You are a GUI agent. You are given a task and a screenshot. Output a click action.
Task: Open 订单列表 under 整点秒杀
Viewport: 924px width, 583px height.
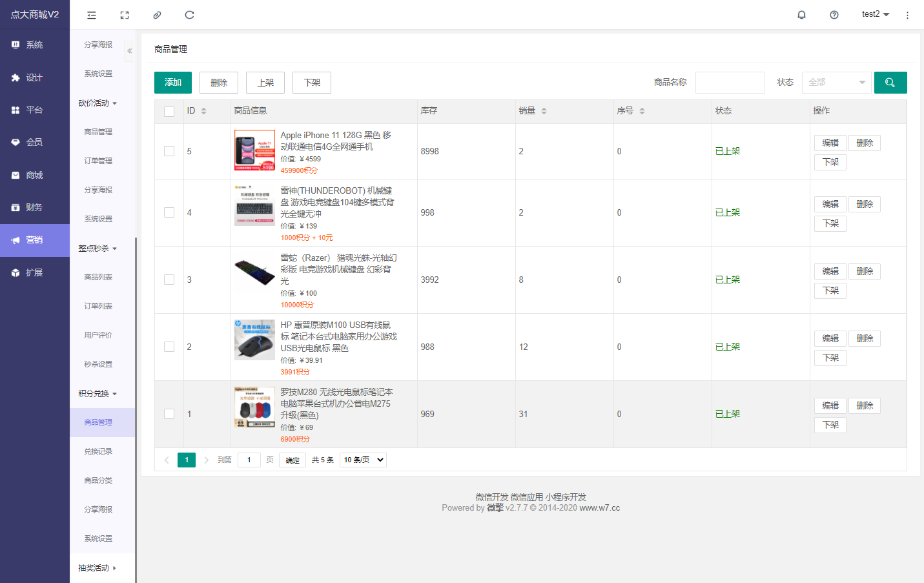(x=98, y=306)
